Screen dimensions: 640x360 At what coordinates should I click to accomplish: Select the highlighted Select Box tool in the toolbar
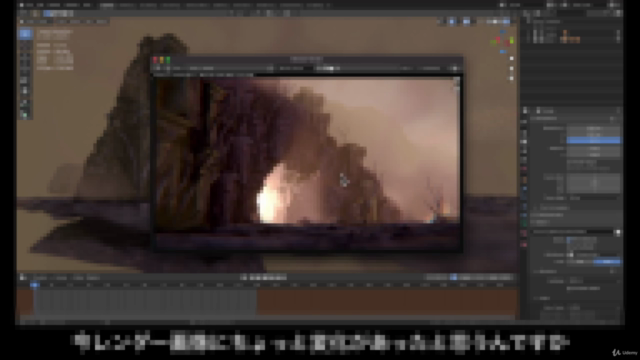pos(25,34)
